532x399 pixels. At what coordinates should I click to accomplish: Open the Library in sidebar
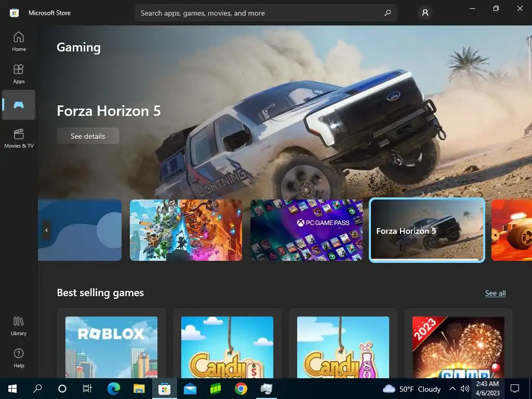tap(19, 326)
